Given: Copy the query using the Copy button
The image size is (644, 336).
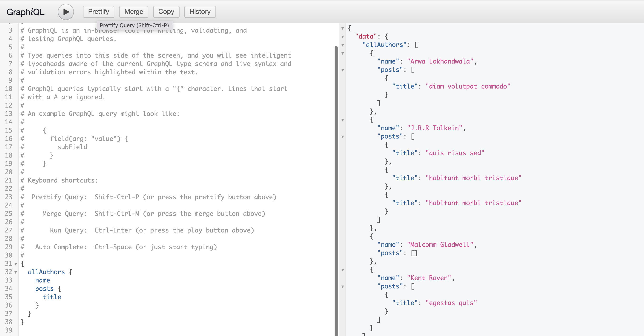Looking at the screenshot, I should coord(166,12).
